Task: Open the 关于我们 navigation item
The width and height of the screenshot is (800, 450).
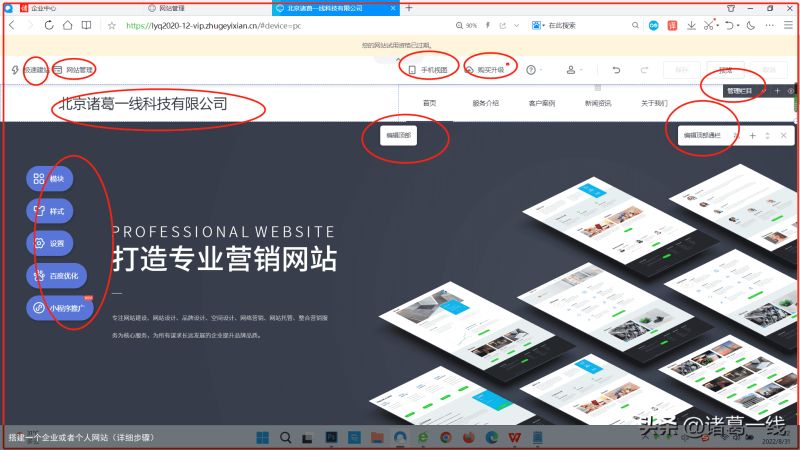Action: (654, 103)
